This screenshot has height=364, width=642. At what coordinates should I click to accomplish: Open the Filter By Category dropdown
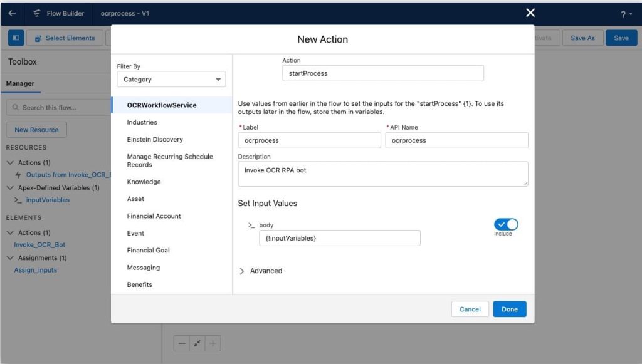171,79
